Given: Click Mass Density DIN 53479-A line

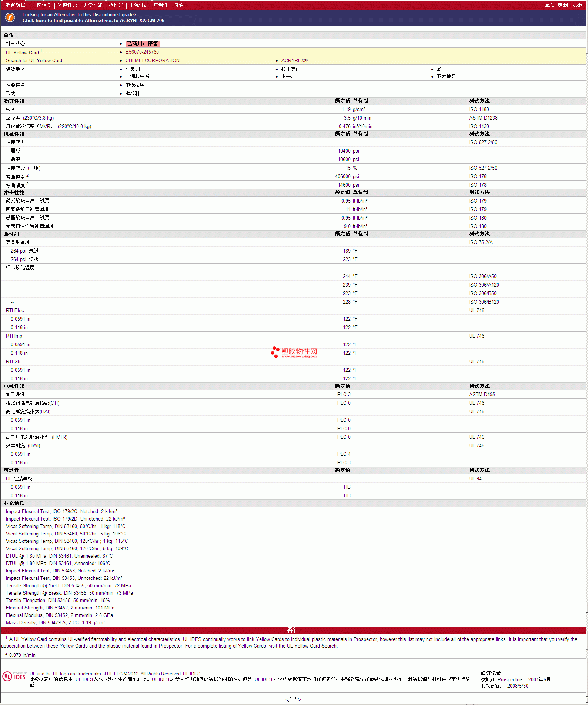Looking at the screenshot, I should tap(55, 622).
